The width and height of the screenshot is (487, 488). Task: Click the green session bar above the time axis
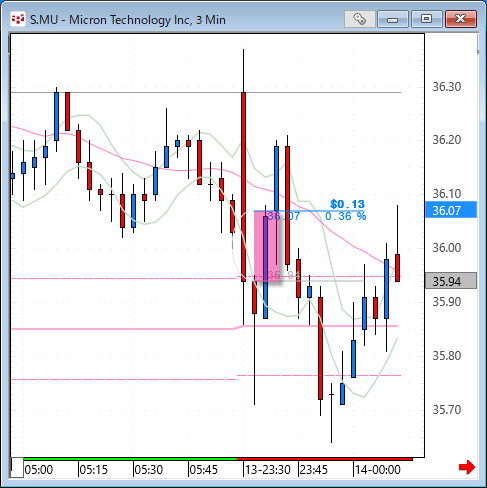(130, 459)
